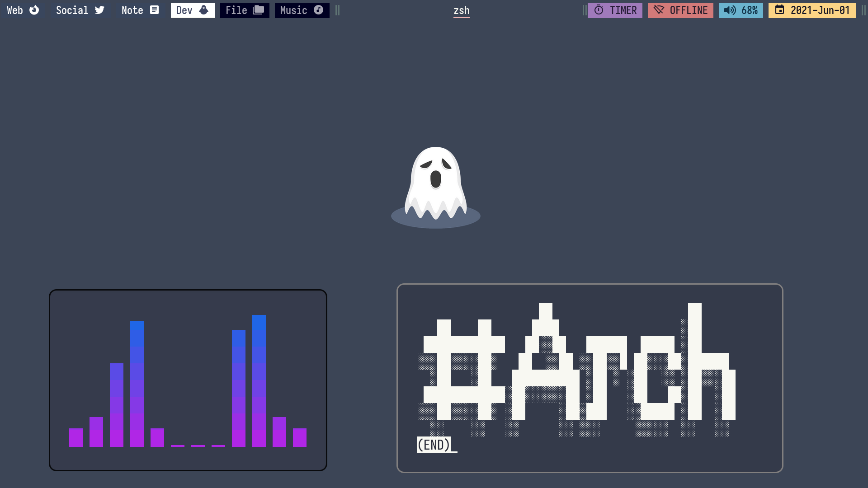This screenshot has width=868, height=488.
Task: Click the Linux penguin icon in Dev
Action: (204, 10)
